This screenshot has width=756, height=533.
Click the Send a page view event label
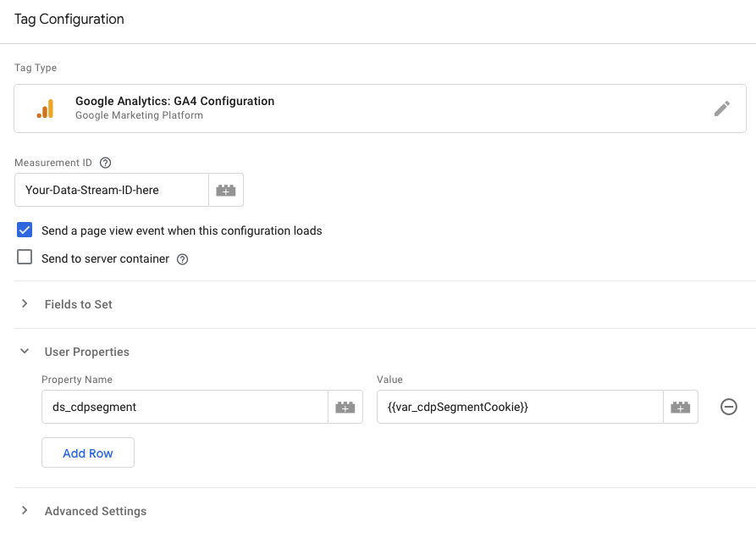coord(181,230)
